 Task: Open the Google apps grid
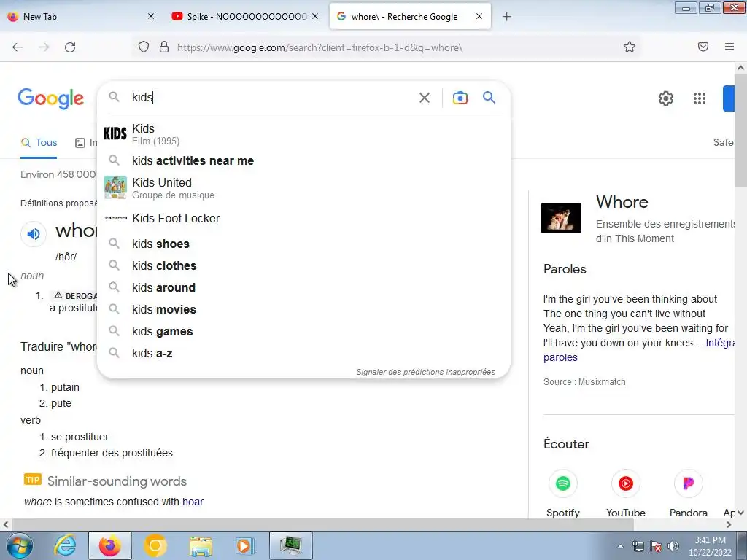700,98
